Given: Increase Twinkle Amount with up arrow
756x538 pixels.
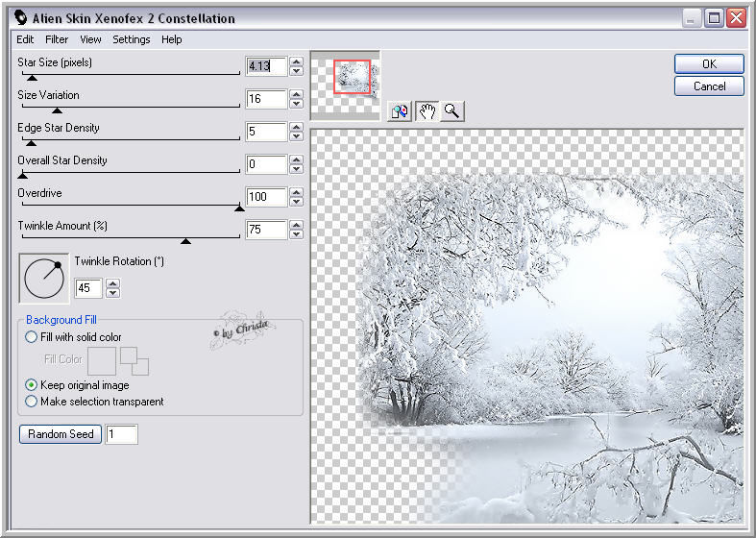Looking at the screenshot, I should 297,225.
